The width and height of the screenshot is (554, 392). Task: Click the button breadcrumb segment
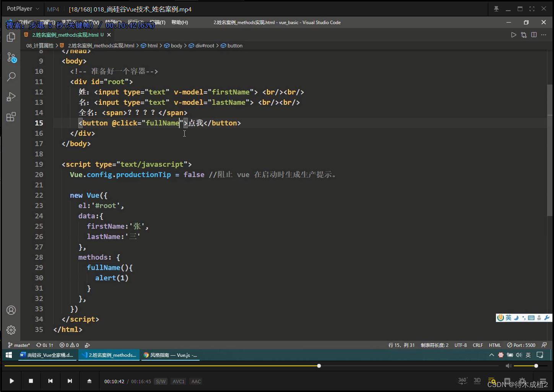click(232, 46)
